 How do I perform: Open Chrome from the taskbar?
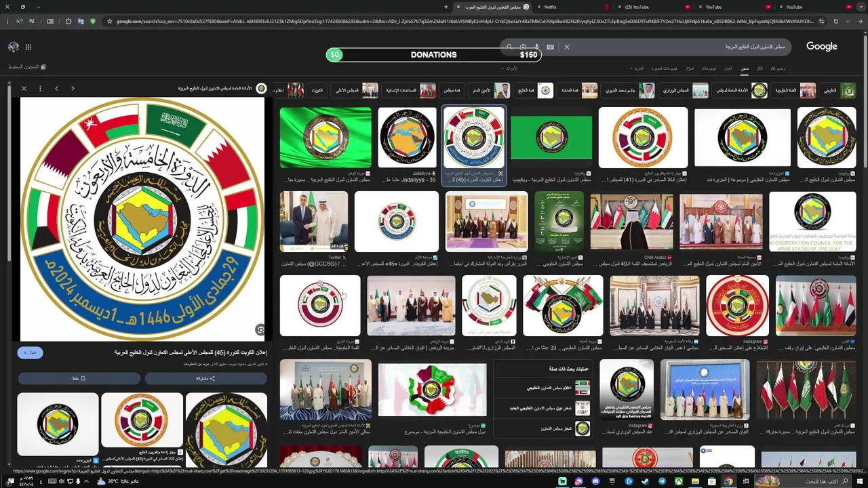point(728,481)
